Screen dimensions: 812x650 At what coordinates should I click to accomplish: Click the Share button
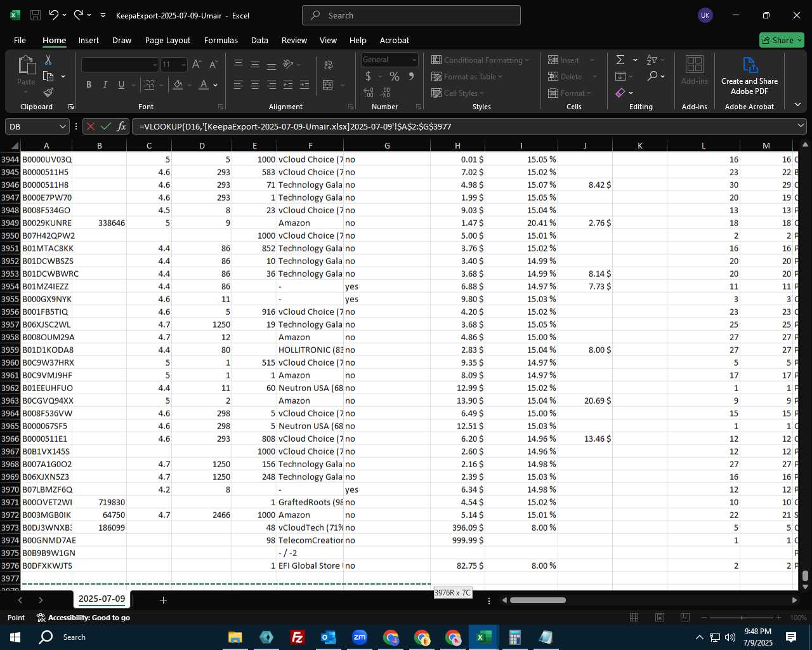[782, 40]
